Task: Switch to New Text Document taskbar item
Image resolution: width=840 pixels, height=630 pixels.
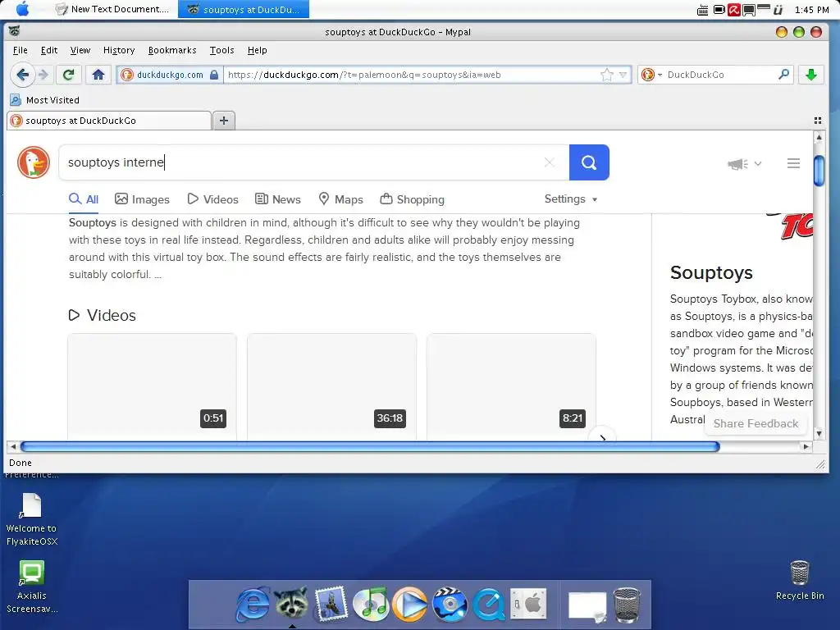Action: point(112,9)
